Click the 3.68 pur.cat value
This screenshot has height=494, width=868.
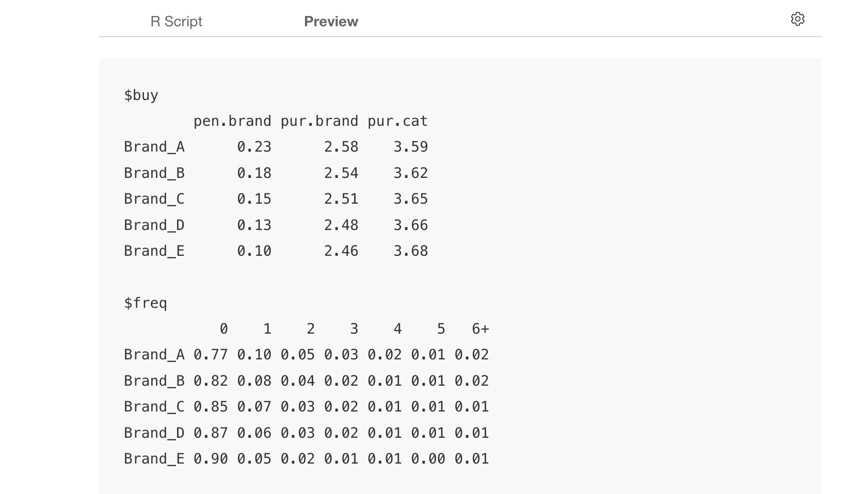pyautogui.click(x=411, y=251)
